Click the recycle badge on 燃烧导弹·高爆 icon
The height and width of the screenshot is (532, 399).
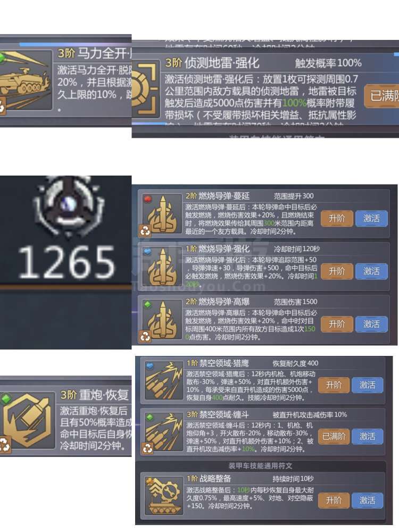[x=145, y=337]
